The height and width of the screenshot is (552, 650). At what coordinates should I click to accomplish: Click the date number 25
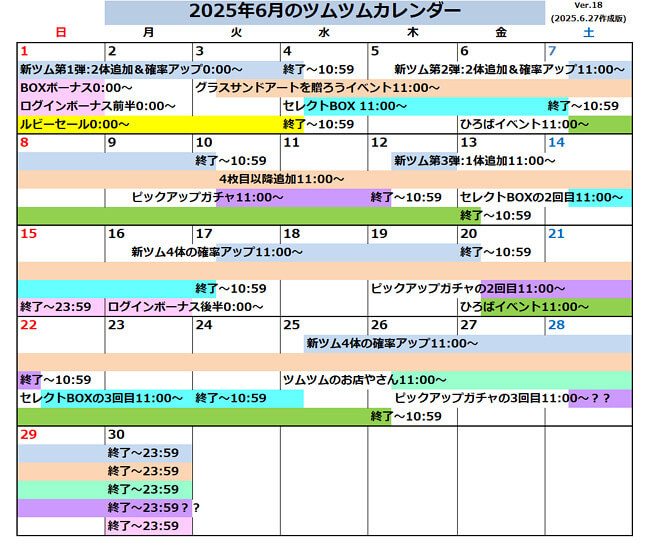(x=292, y=325)
